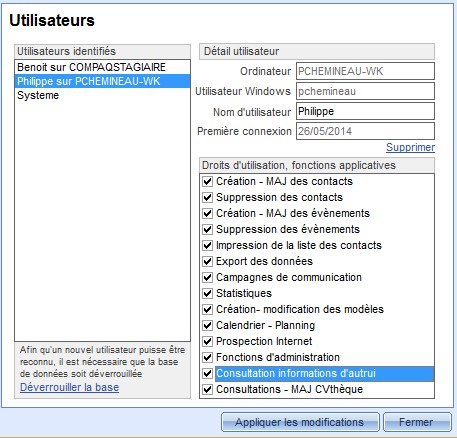The image size is (457, 438).
Task: Click the Fermer button
Action: (417, 422)
